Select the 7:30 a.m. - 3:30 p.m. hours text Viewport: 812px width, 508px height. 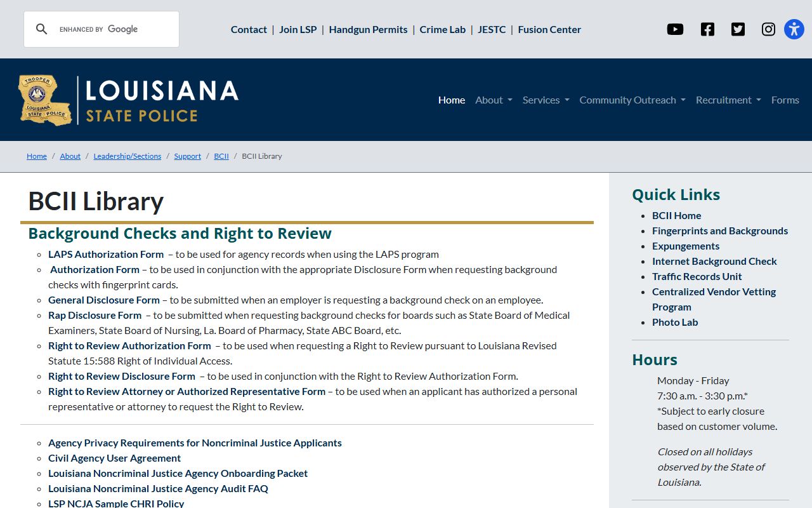pyautogui.click(x=702, y=396)
